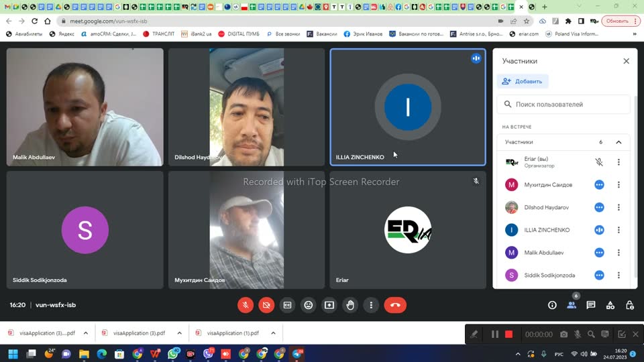Stop recording with red square button

click(509, 334)
